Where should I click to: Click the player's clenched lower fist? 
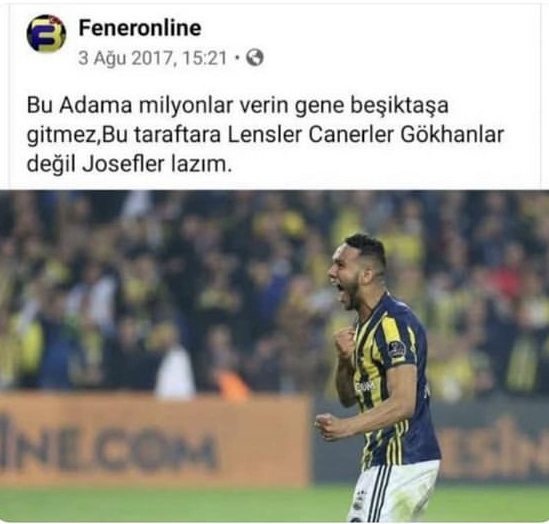(328, 427)
